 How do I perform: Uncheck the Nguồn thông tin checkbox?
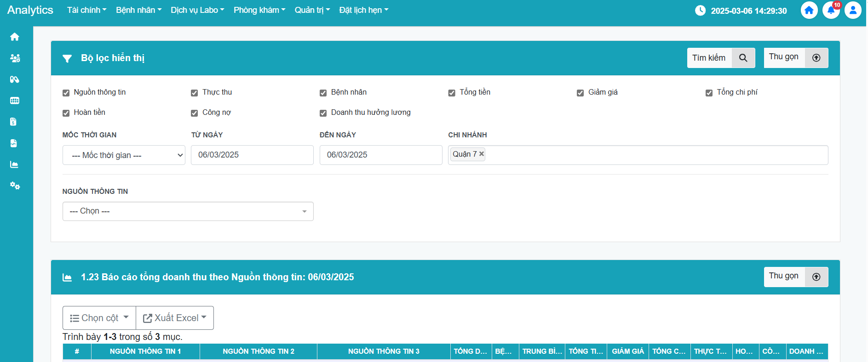tap(66, 93)
